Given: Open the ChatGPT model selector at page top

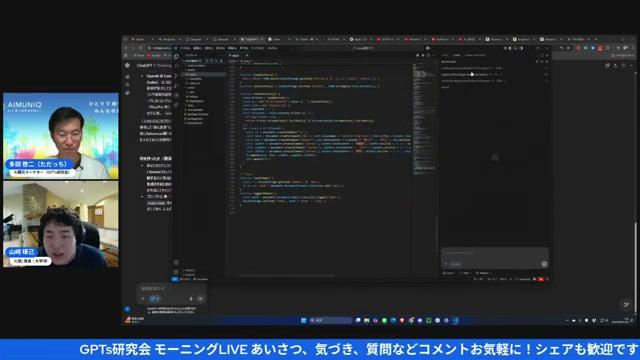Looking at the screenshot, I should (154, 65).
